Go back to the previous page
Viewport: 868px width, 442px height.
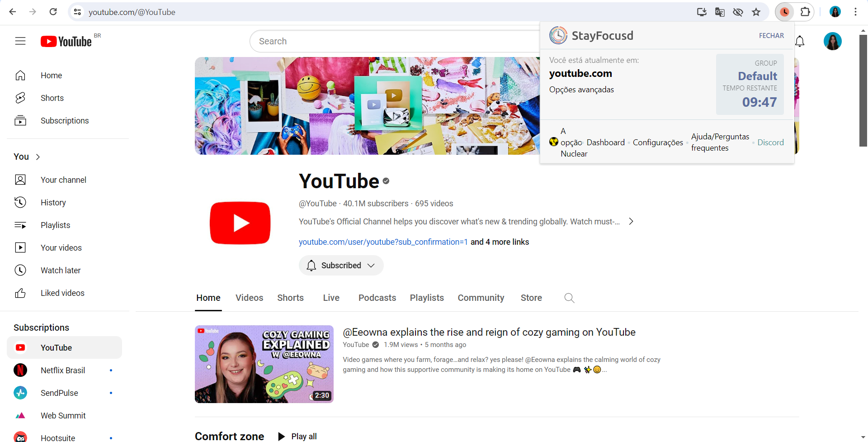(13, 12)
